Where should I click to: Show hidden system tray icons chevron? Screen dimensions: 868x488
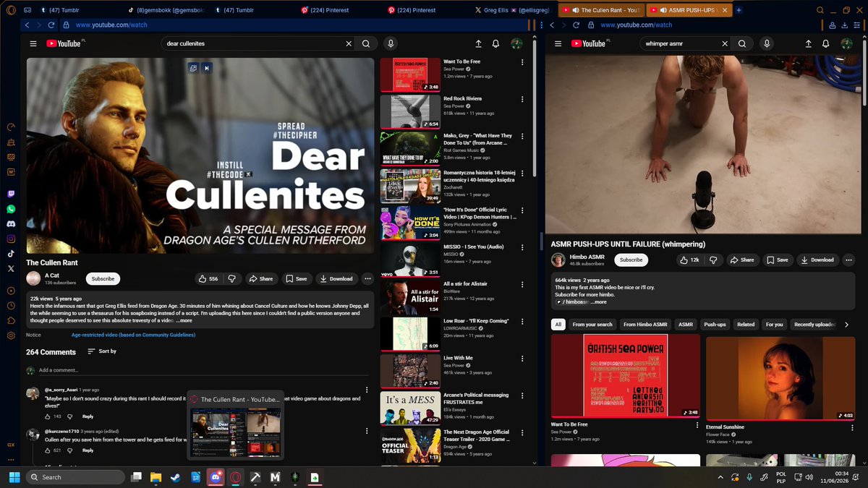click(720, 477)
